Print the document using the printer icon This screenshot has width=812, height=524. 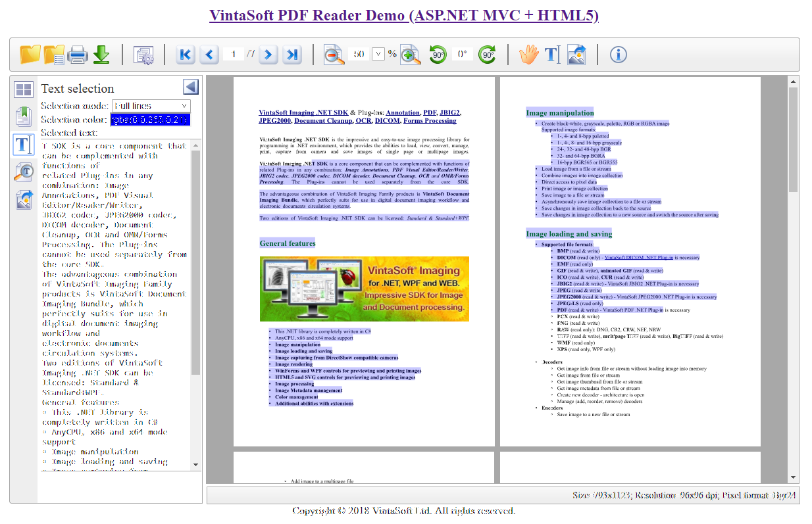point(78,55)
